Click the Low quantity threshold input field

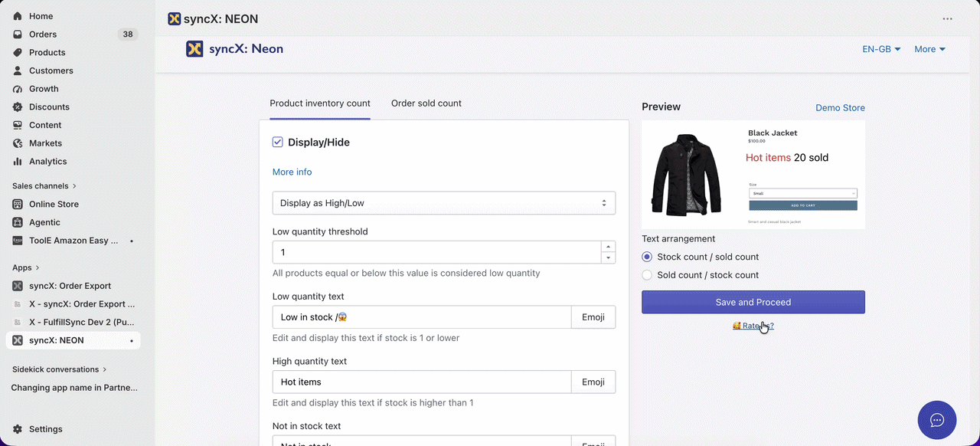[436, 252]
